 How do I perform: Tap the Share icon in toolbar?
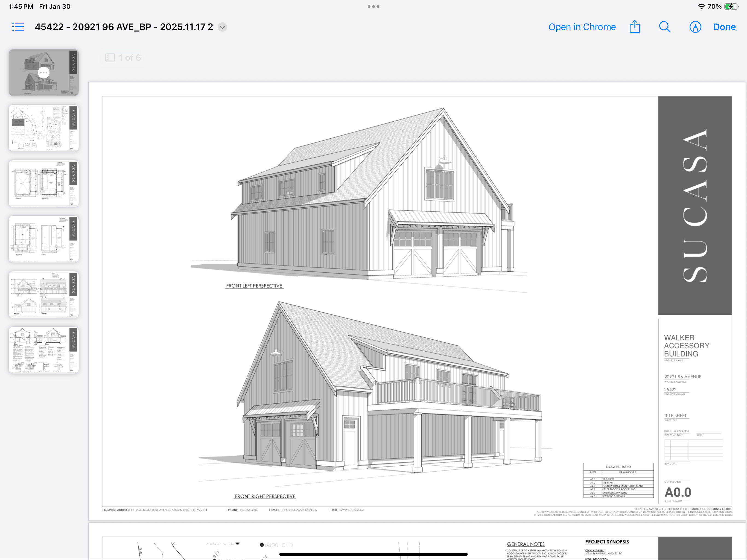(635, 27)
